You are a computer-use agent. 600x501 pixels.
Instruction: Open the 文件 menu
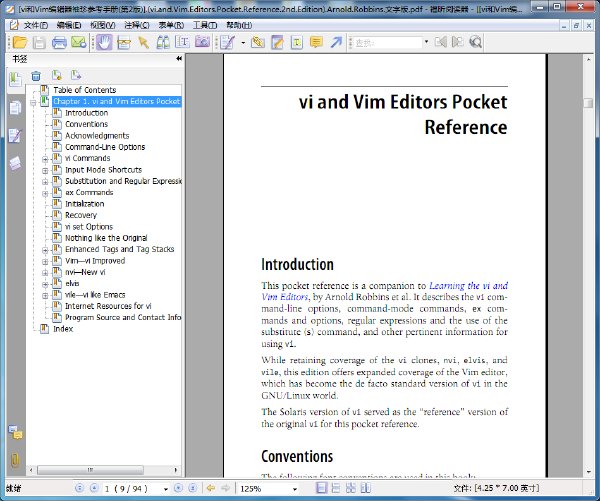(35, 25)
